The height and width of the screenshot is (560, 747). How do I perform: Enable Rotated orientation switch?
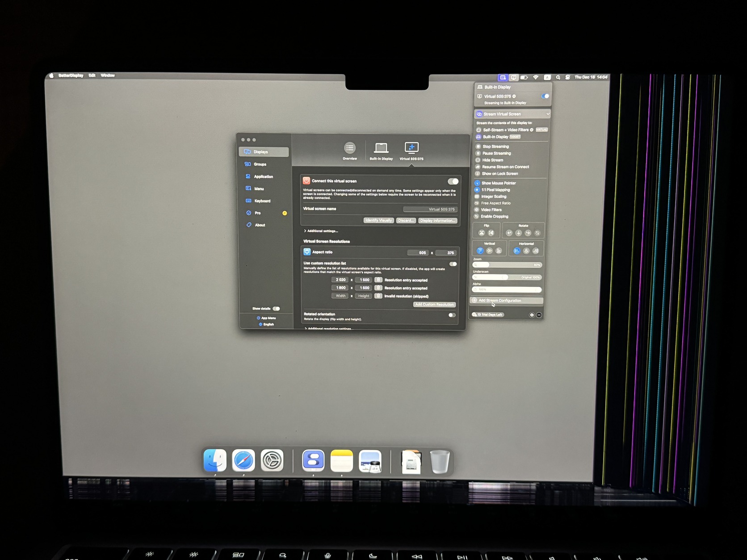(452, 315)
